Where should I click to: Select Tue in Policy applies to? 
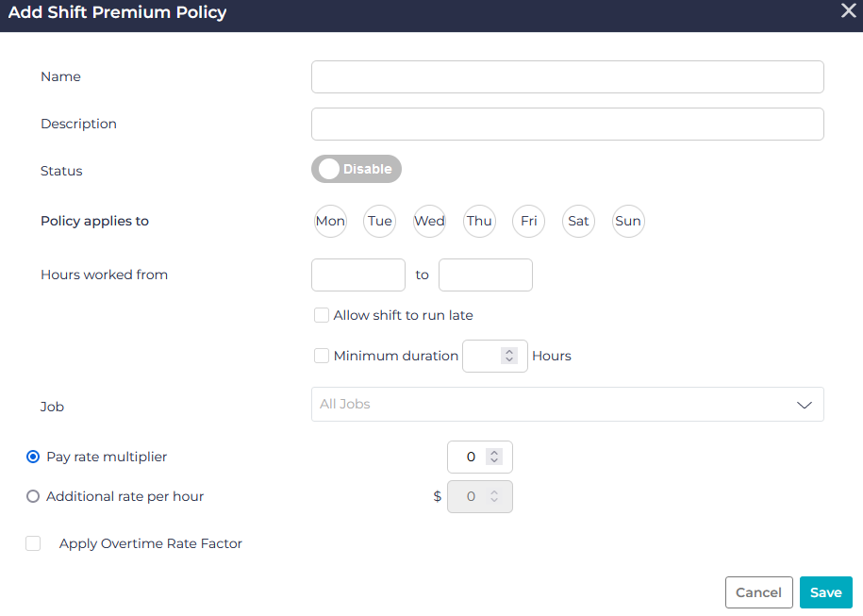[379, 221]
